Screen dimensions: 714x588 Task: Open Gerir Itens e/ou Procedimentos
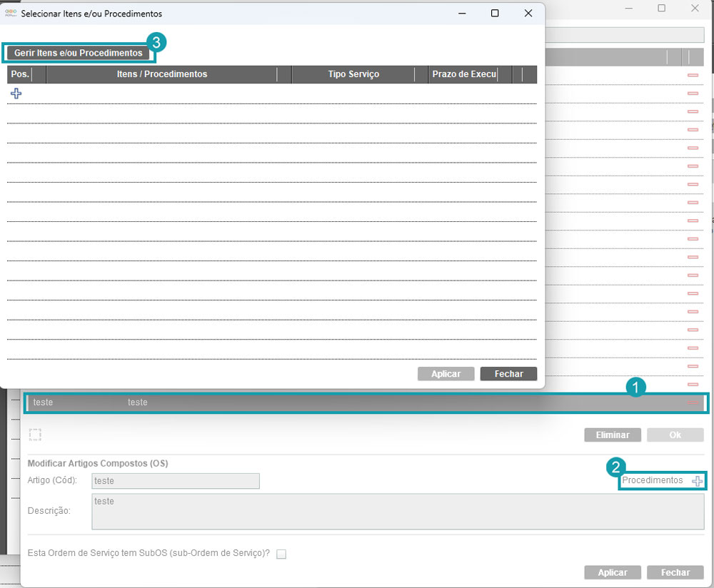coord(79,54)
